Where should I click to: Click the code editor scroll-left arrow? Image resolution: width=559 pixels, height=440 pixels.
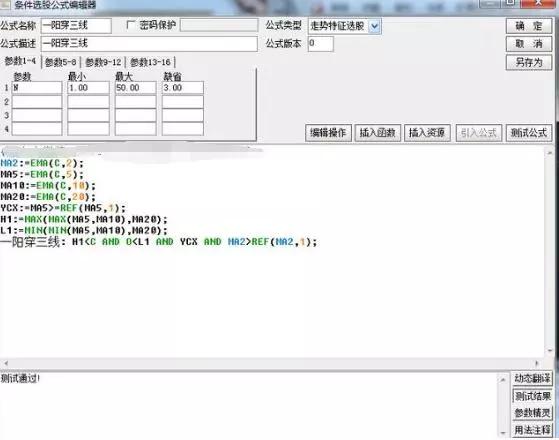pos(6,363)
